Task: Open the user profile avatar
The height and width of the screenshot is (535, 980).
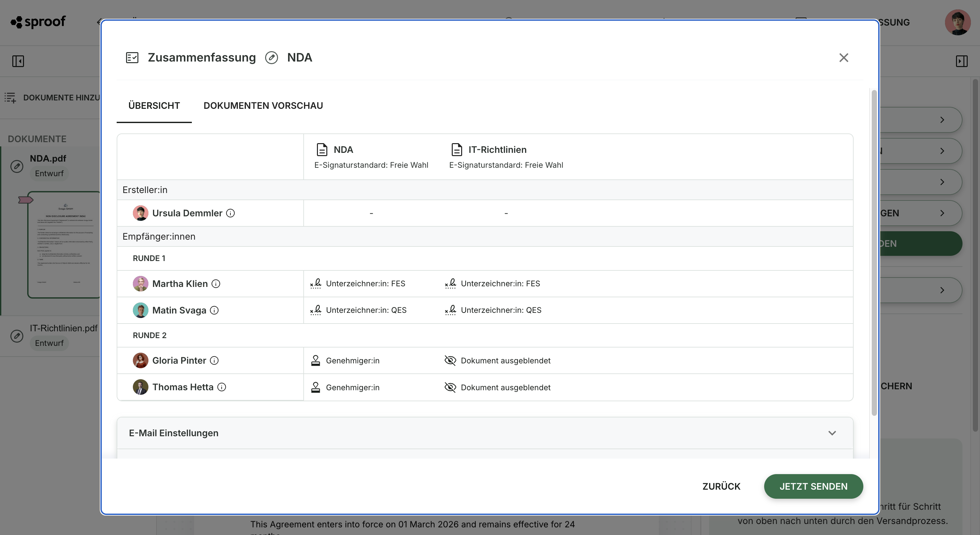Action: pyautogui.click(x=958, y=22)
